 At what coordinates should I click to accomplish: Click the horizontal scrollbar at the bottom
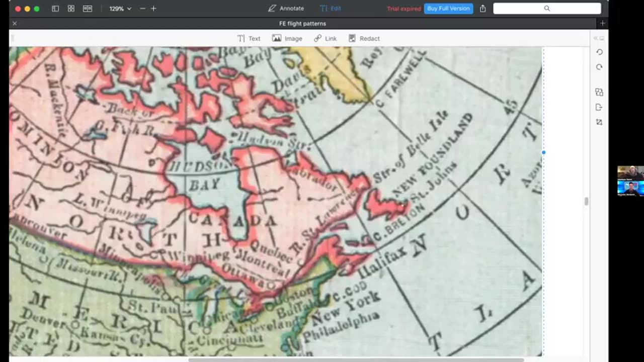pos(356,359)
